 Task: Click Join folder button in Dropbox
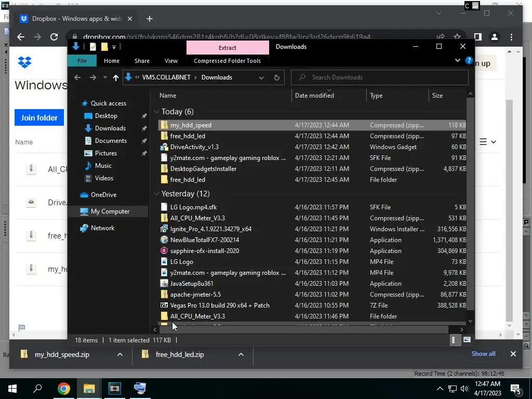[39, 117]
